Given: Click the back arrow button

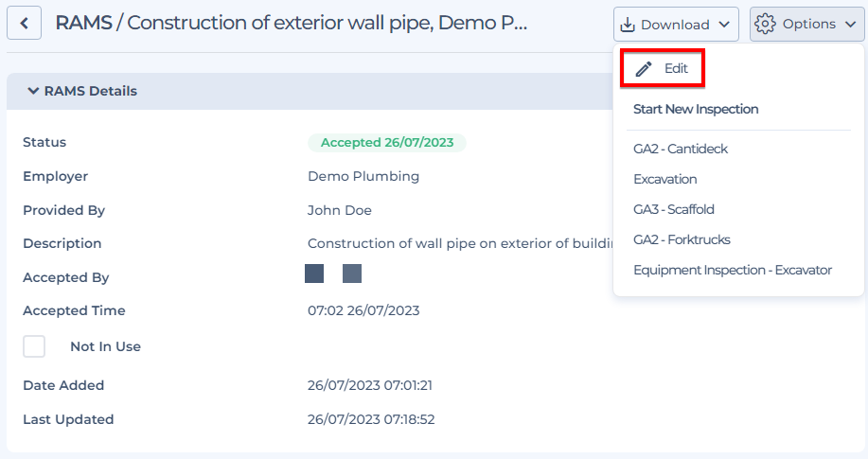Looking at the screenshot, I should [x=24, y=24].
